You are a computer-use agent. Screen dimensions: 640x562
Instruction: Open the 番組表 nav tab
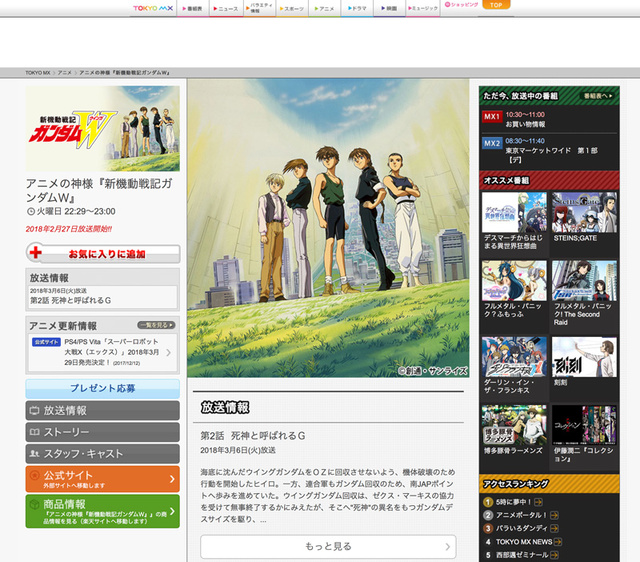tap(193, 9)
